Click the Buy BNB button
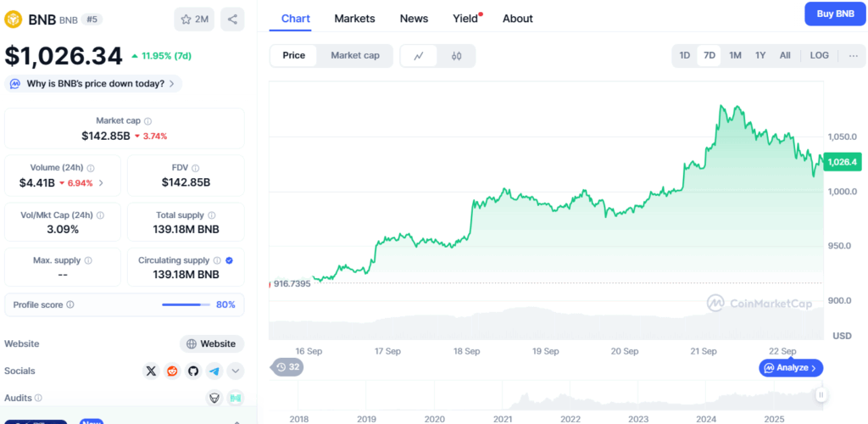 [835, 14]
